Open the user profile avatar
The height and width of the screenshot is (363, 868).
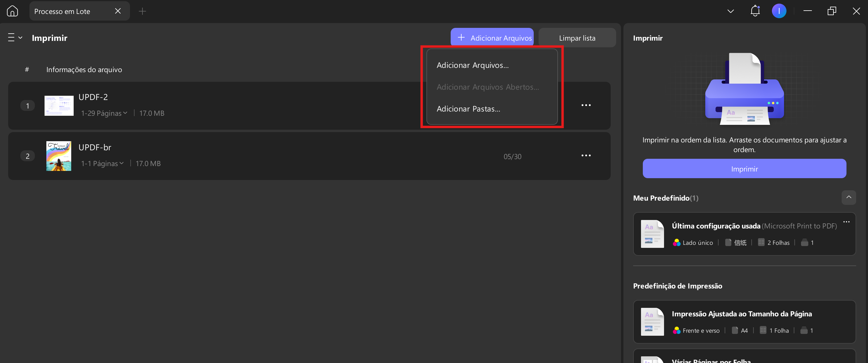click(779, 11)
